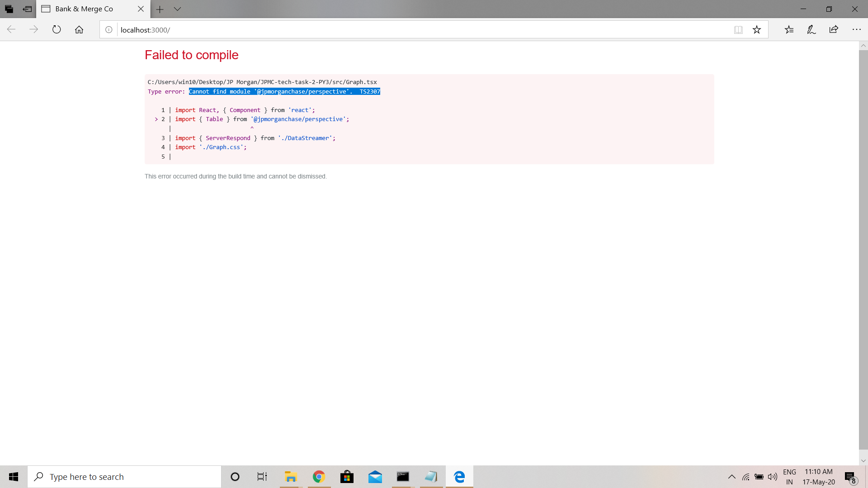Open the Favorites hub
The height and width of the screenshot is (488, 868).
click(789, 30)
